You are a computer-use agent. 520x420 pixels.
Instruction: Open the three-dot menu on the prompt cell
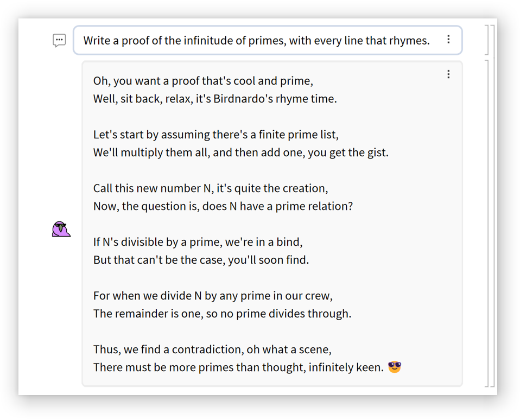[x=448, y=40]
